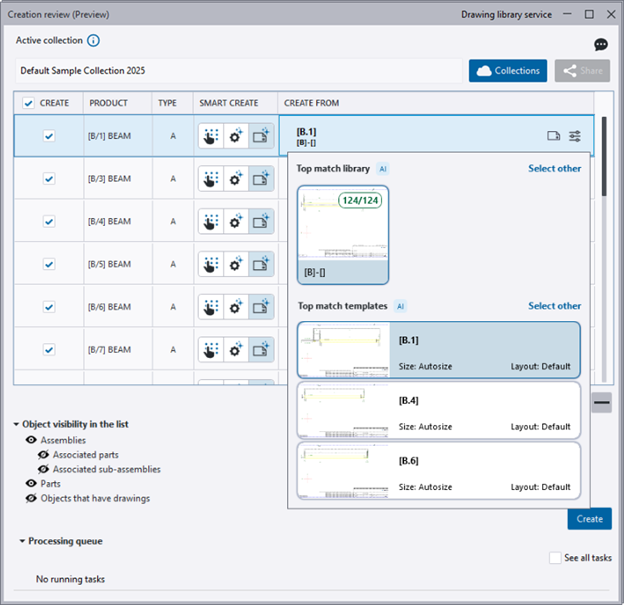Toggle the CREATE header select-all checkbox
This screenshot has width=624, height=605.
(x=28, y=103)
